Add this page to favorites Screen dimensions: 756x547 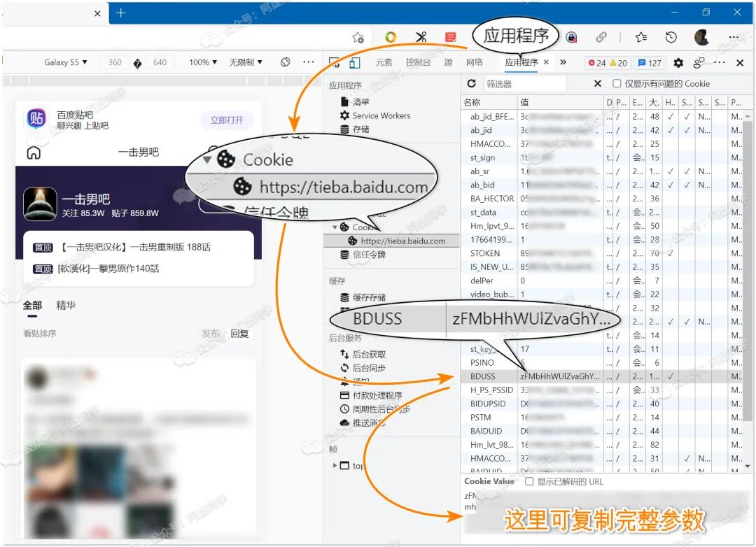pos(358,37)
